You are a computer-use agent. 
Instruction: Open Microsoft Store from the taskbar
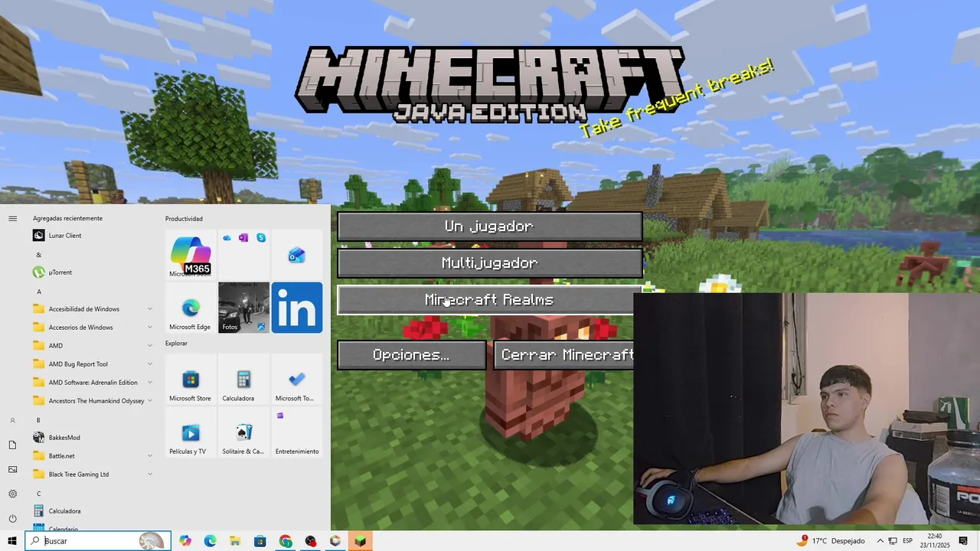tap(260, 541)
